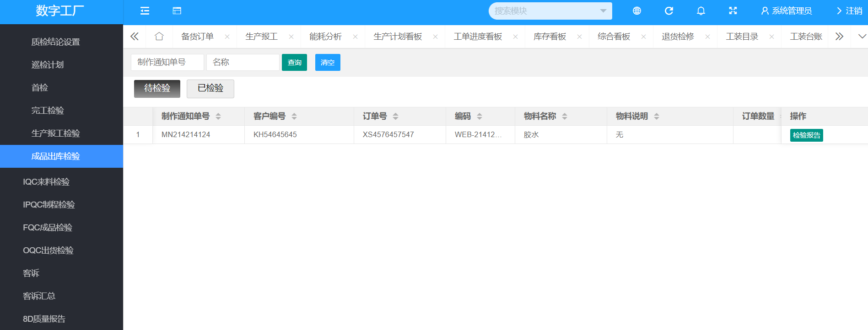868x330 pixels.
Task: Sort by 物料说明 column
Action: click(x=657, y=116)
